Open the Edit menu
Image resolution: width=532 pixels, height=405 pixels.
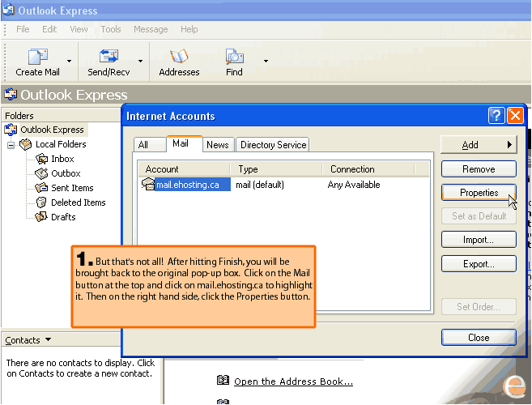click(49, 29)
